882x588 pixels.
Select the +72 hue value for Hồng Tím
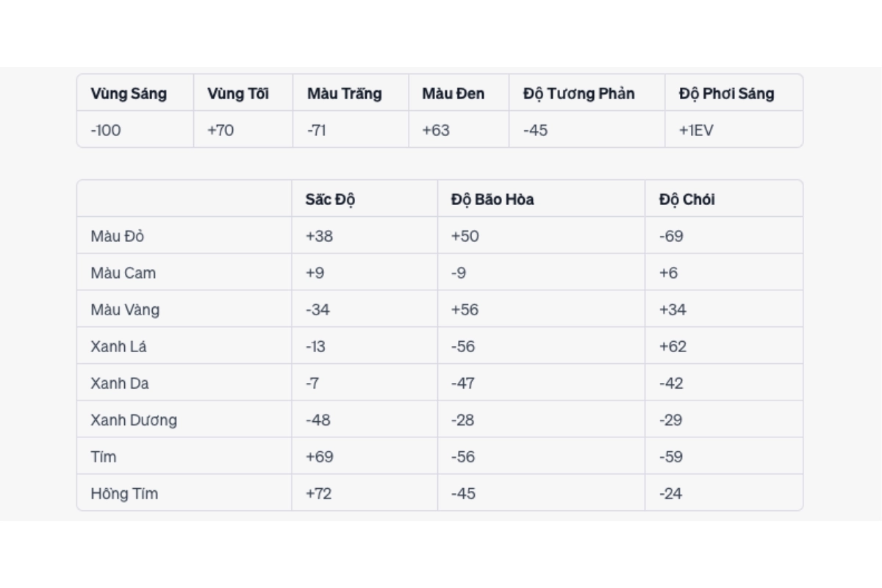319,494
